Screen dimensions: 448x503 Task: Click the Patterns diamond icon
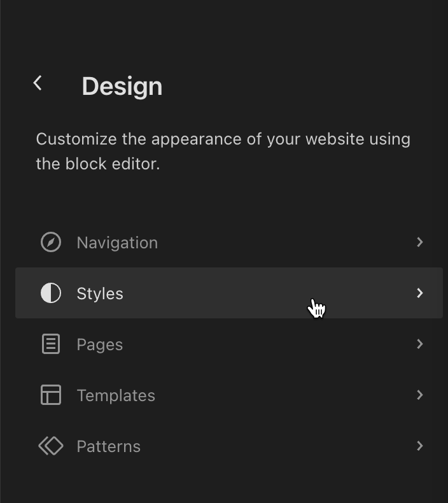(51, 446)
